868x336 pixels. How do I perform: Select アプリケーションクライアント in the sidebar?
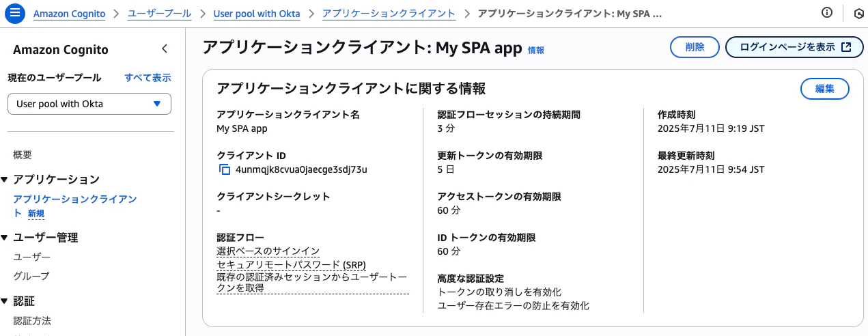click(75, 206)
